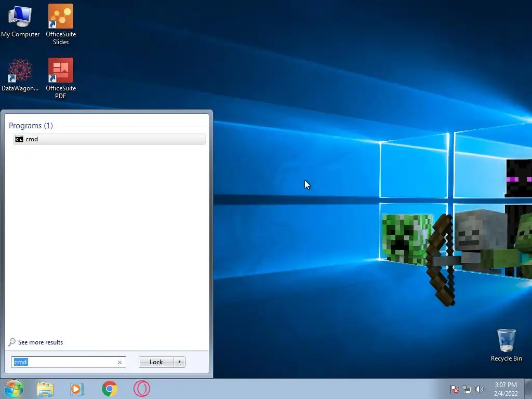532x399 pixels.
Task: Clear the search box with the X
Action: 119,362
